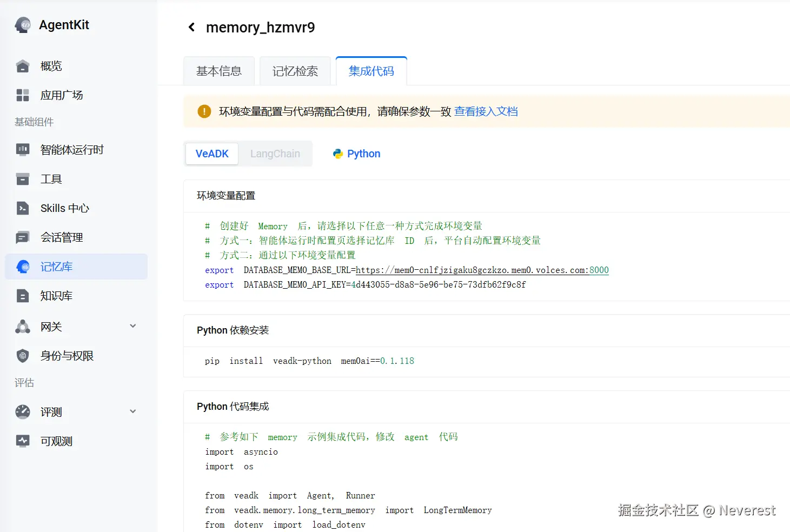
Task: Expand the 评测 submenu chevron
Action: [133, 411]
